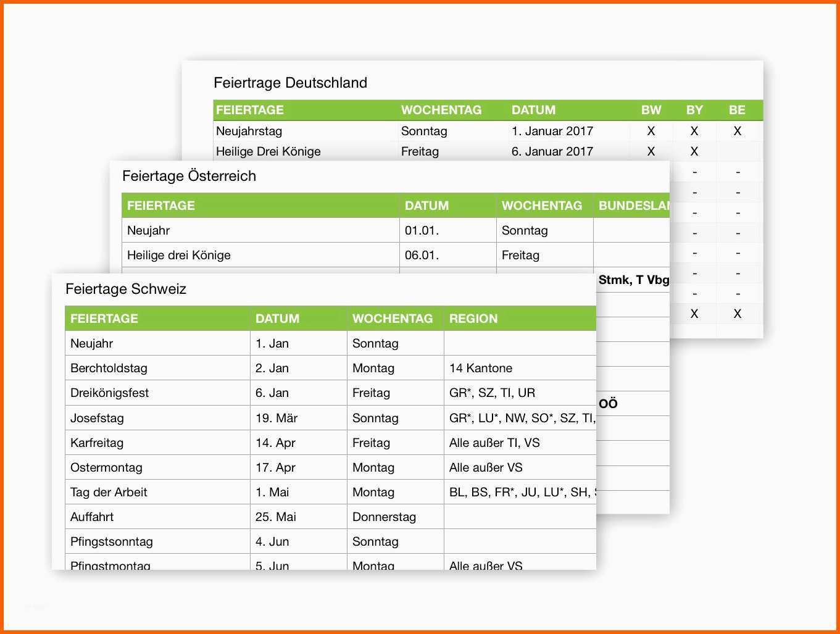The width and height of the screenshot is (840, 634).
Task: Select the Karfreitag row name
Action: coord(97,443)
